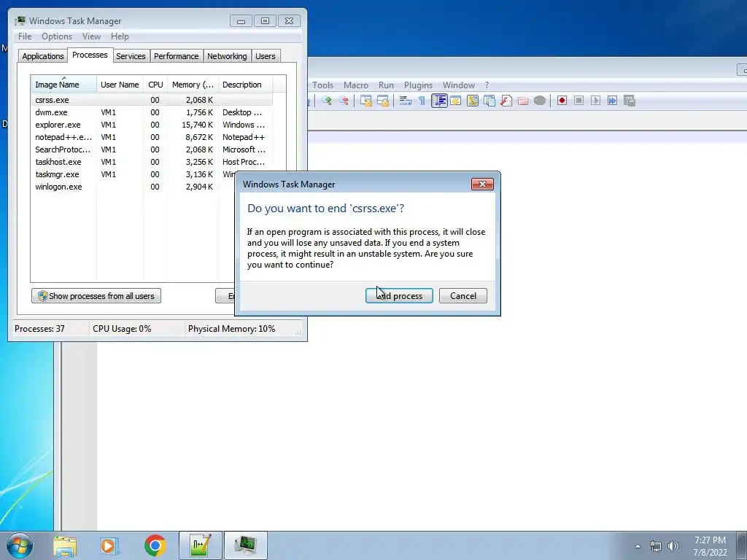747x560 pixels.
Task: Open the Window menu in Notepad++
Action: pyautogui.click(x=459, y=85)
